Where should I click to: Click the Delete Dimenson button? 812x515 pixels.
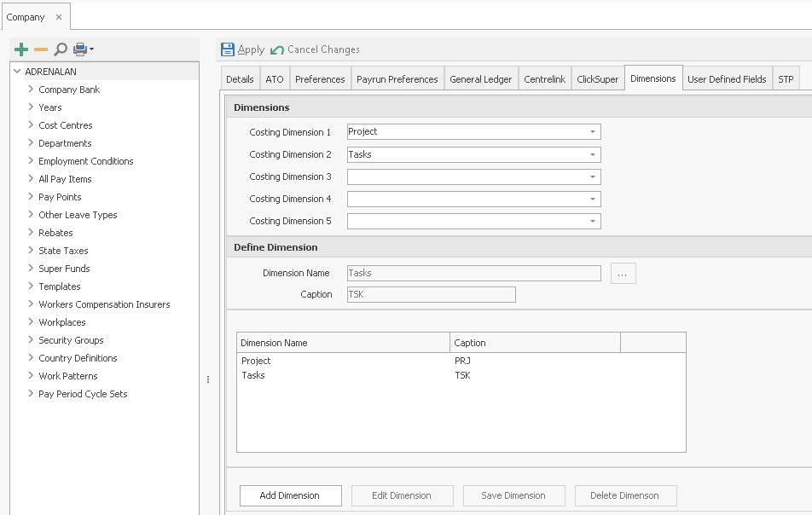click(x=625, y=495)
